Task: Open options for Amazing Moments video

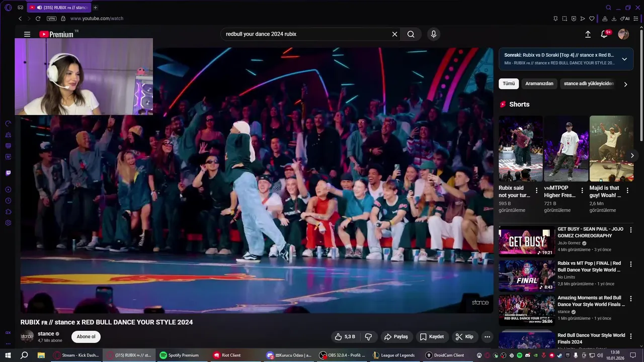Action: pos(632,299)
